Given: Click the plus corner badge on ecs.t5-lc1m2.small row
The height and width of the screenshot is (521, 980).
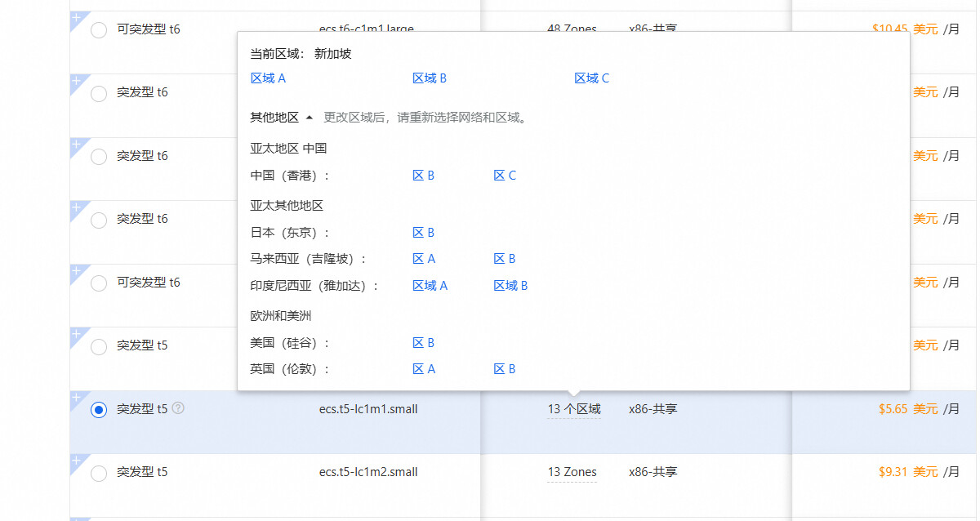Looking at the screenshot, I should (x=77, y=461).
